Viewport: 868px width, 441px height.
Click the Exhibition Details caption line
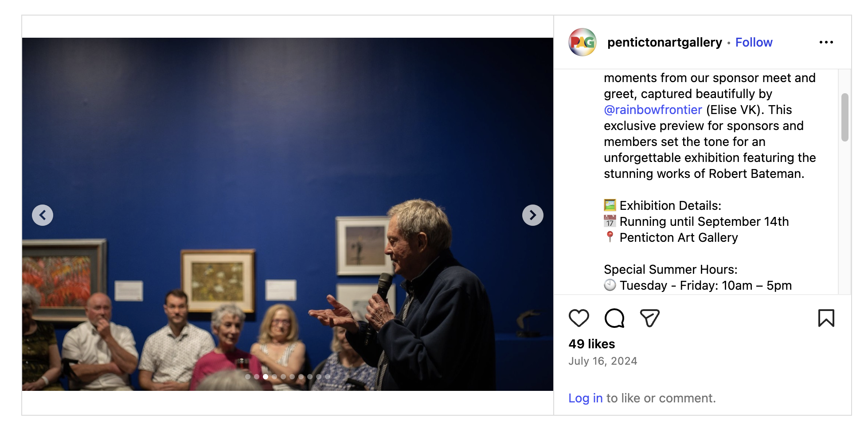point(662,205)
